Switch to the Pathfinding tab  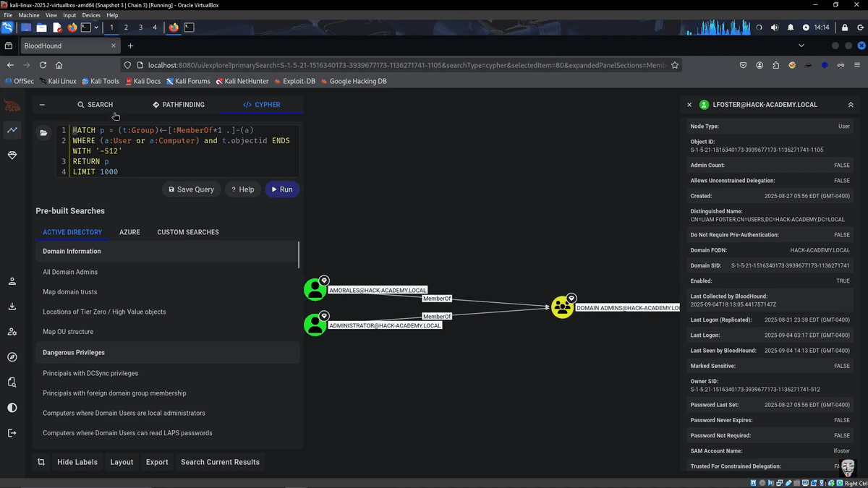(x=179, y=105)
